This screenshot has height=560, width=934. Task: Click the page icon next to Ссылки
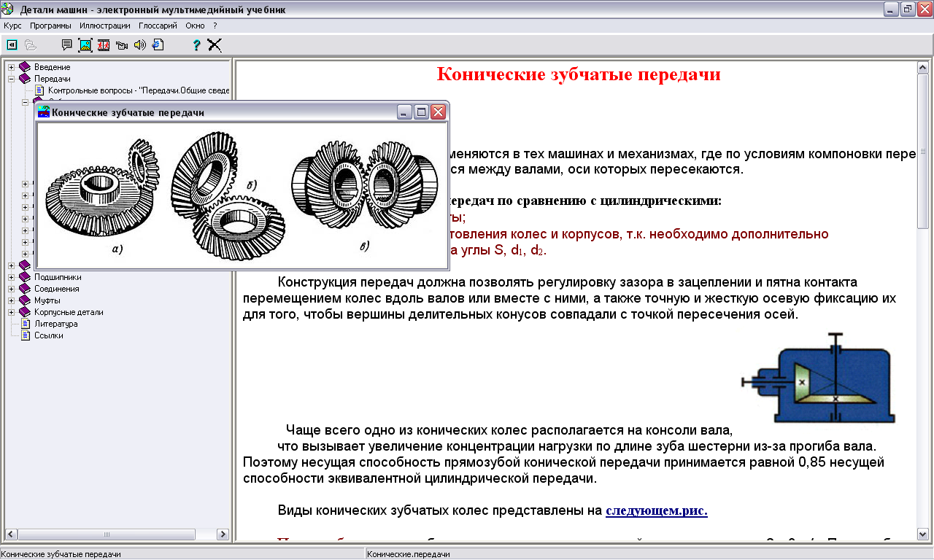(x=26, y=335)
